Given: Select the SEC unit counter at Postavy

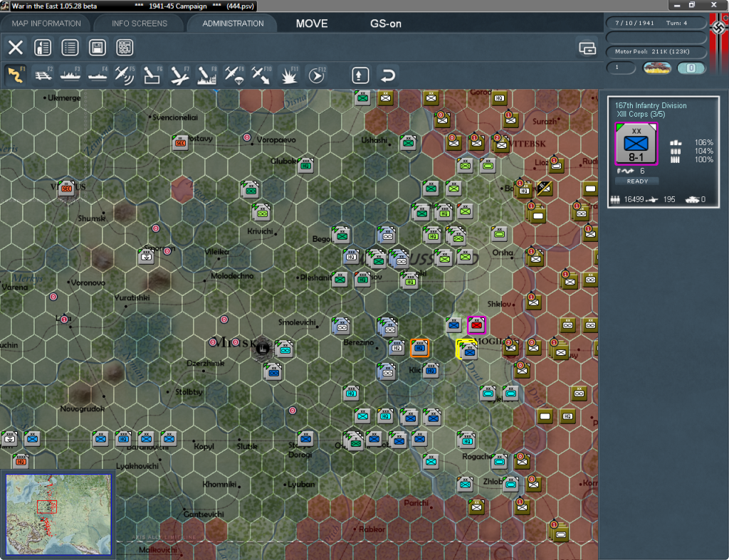Looking at the screenshot, I should [180, 142].
